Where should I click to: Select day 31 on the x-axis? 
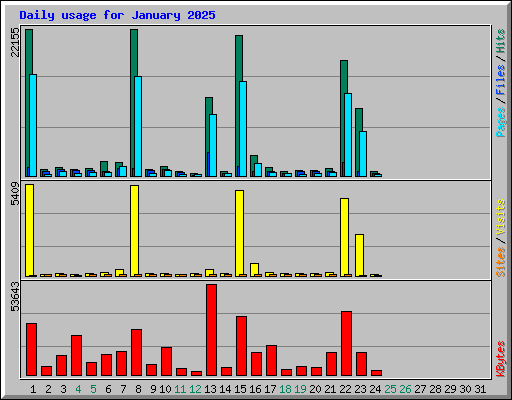tap(480, 389)
